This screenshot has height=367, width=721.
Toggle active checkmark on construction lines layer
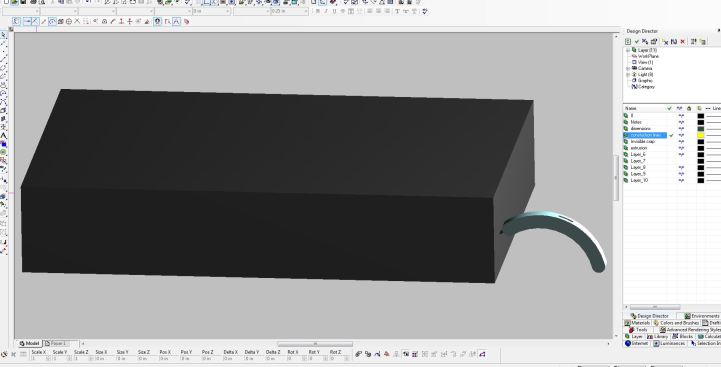click(671, 135)
